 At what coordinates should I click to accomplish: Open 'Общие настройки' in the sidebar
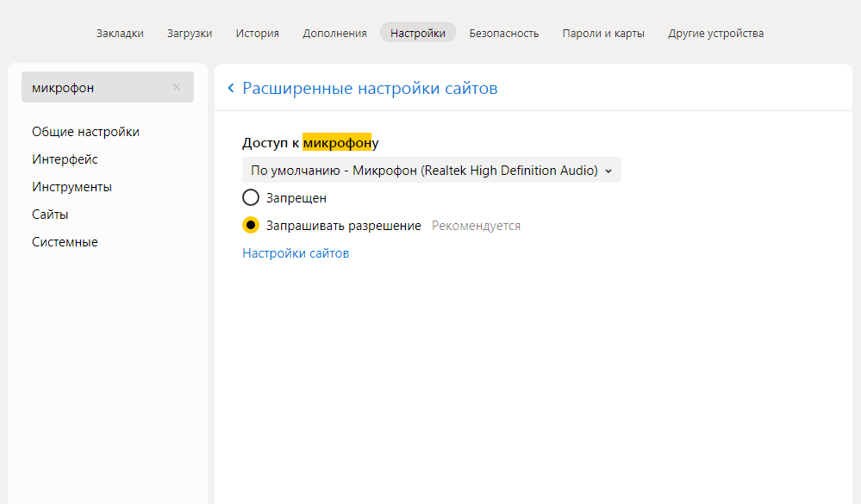tap(85, 132)
